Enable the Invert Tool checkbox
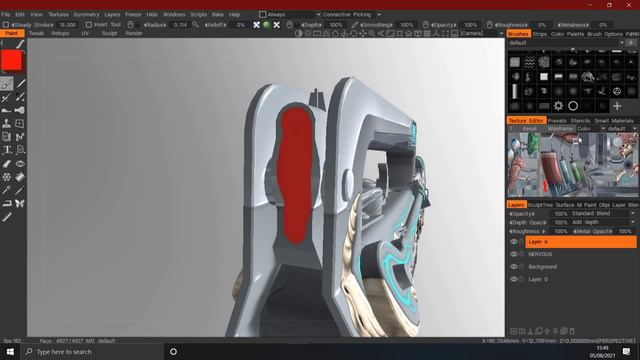 89,25
